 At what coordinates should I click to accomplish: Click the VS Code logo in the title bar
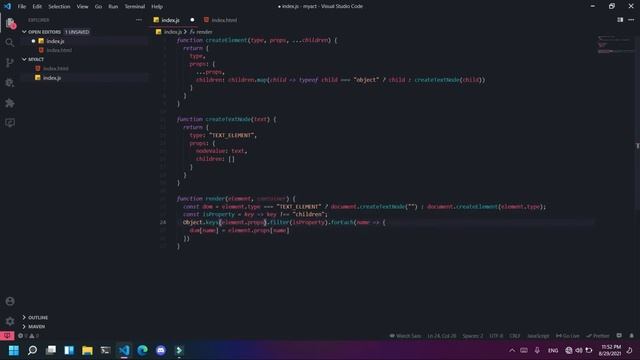pyautogui.click(x=7, y=6)
